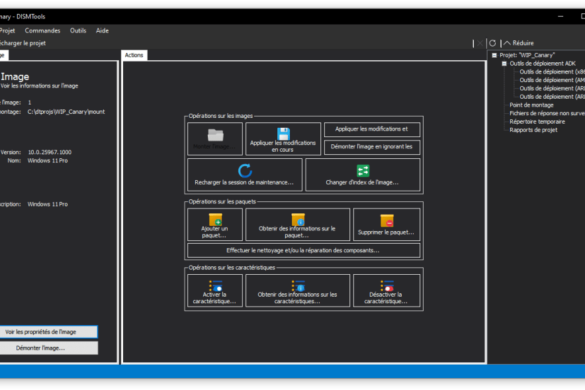Select the Actions tab
The image size is (585, 390).
click(x=134, y=55)
